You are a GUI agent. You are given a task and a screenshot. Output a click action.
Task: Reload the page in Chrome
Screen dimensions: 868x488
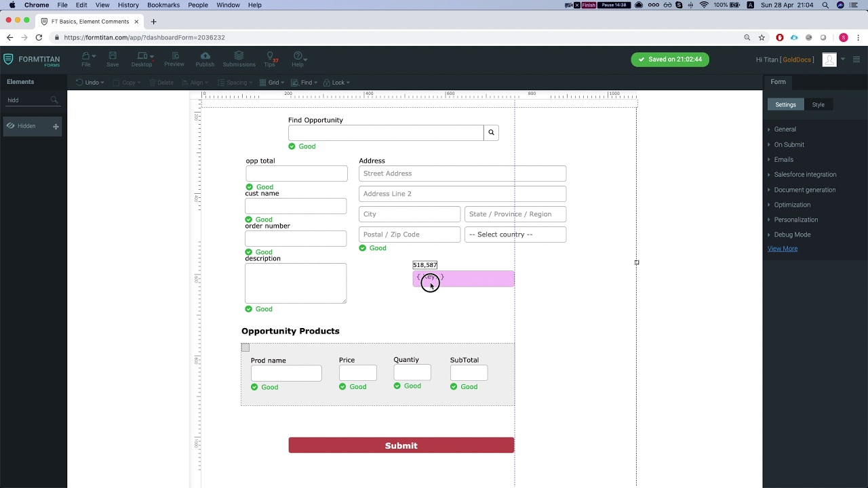click(39, 37)
